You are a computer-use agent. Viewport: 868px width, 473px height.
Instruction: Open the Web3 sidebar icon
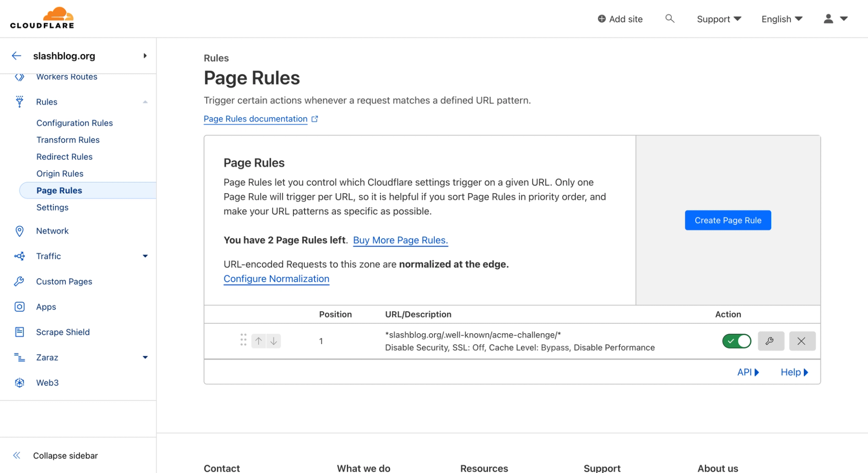point(19,383)
